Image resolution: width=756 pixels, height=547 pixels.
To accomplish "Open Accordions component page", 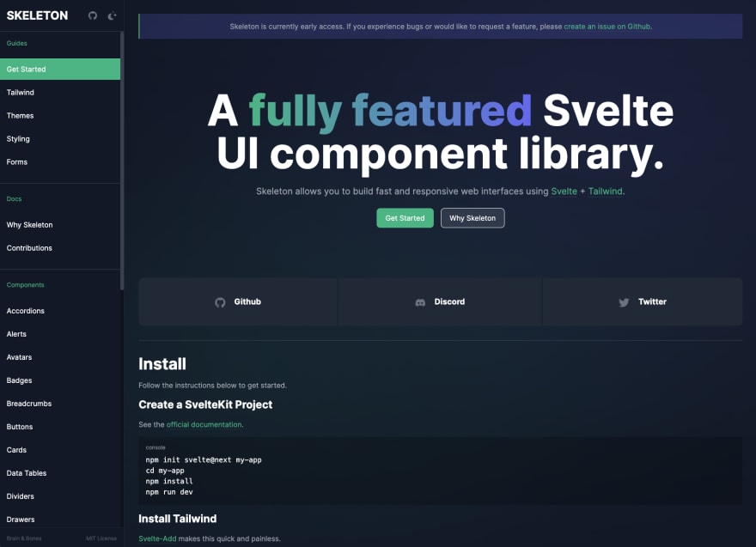I will [25, 311].
